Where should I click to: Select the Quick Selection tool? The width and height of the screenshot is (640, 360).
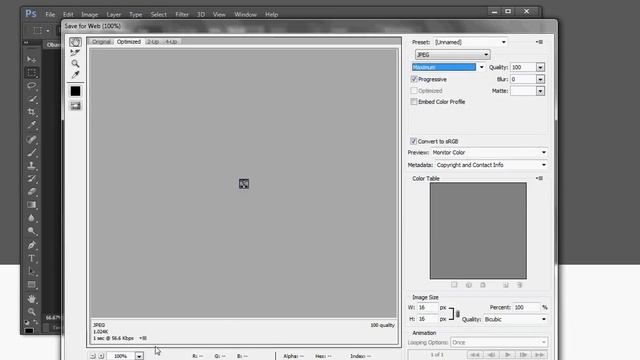click(x=31, y=99)
